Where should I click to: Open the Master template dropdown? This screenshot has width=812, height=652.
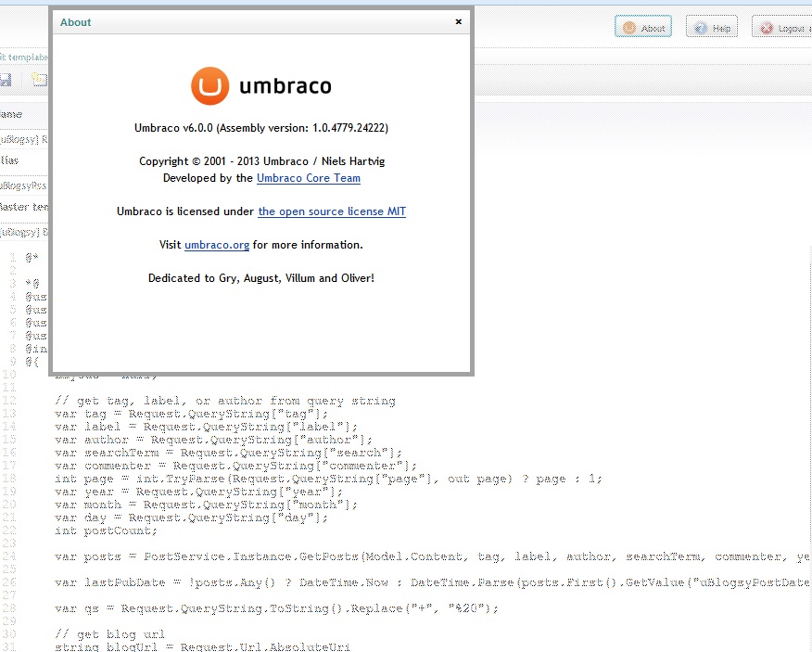(24, 232)
